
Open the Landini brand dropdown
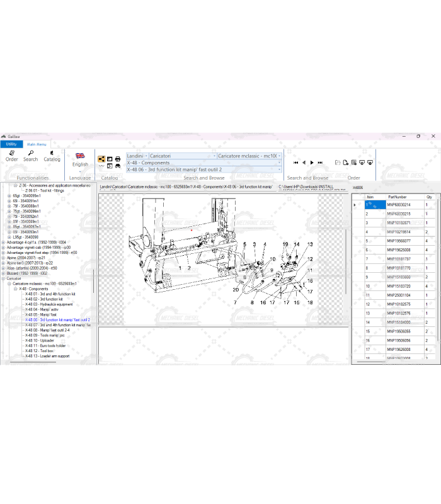pos(146,156)
